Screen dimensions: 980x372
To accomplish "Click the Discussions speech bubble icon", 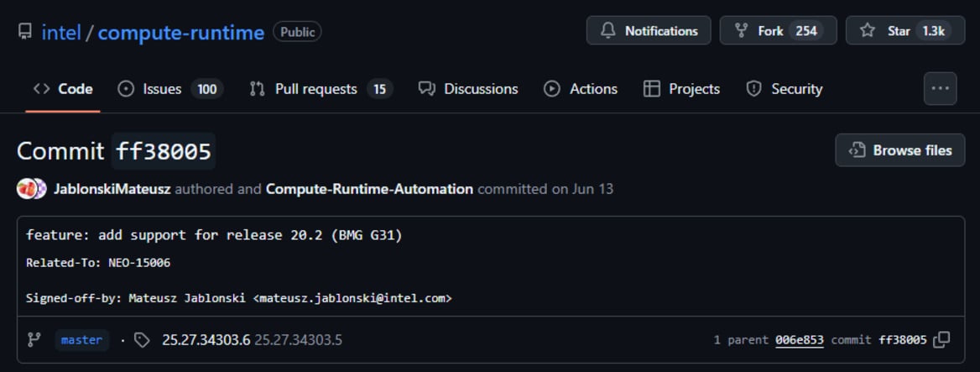I will (427, 89).
